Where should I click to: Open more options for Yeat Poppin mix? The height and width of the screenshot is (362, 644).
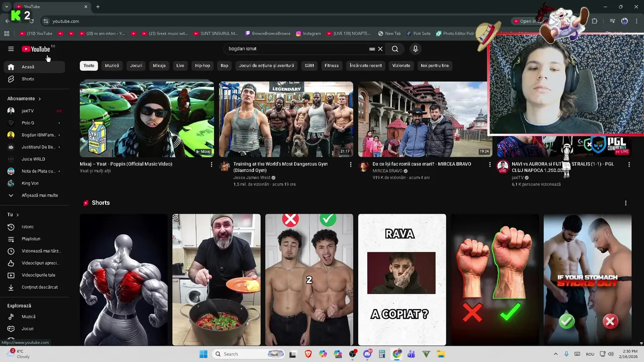click(x=211, y=164)
